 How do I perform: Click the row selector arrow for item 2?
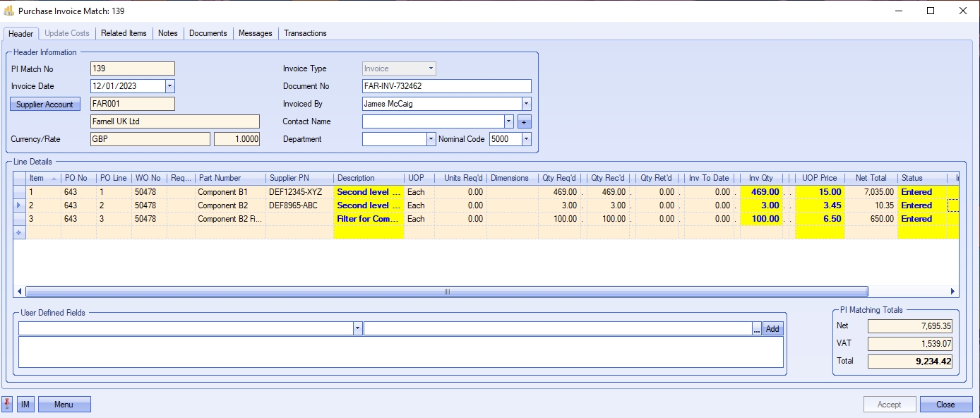(x=19, y=205)
